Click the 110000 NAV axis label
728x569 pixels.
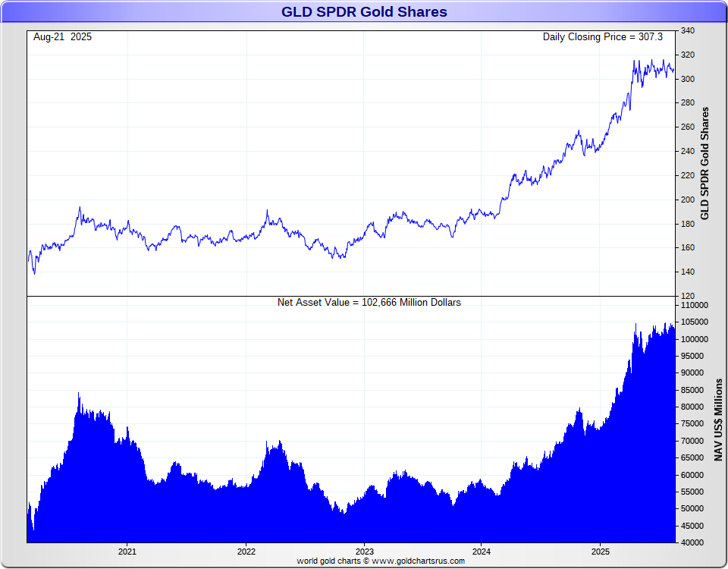(695, 305)
